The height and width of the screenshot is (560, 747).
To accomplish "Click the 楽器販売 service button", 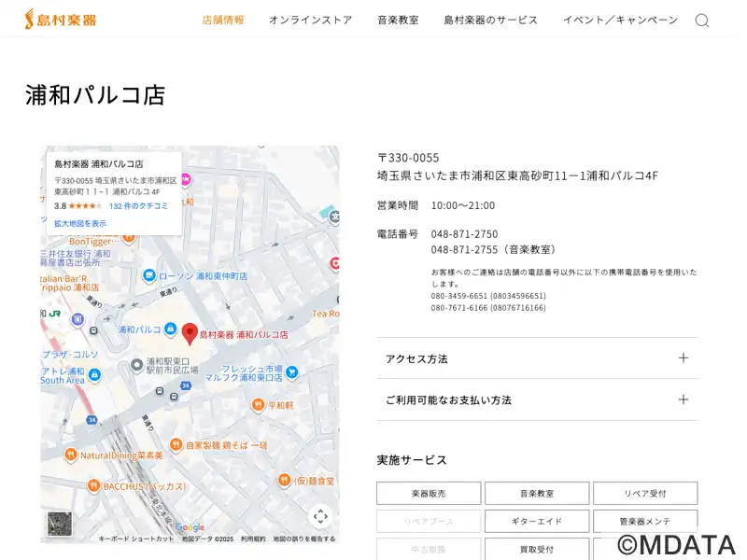I will pos(429,493).
